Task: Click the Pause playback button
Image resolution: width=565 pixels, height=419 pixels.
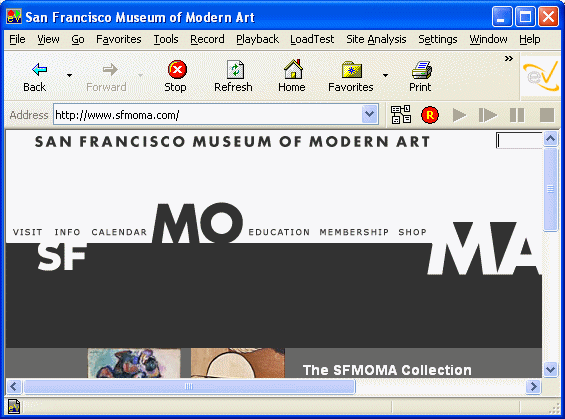Action: click(517, 115)
